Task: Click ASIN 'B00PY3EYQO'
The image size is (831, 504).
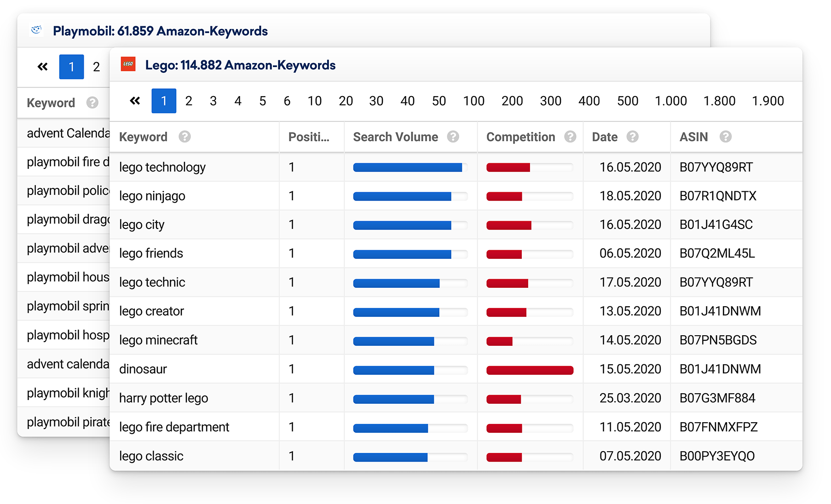Action: (717, 456)
